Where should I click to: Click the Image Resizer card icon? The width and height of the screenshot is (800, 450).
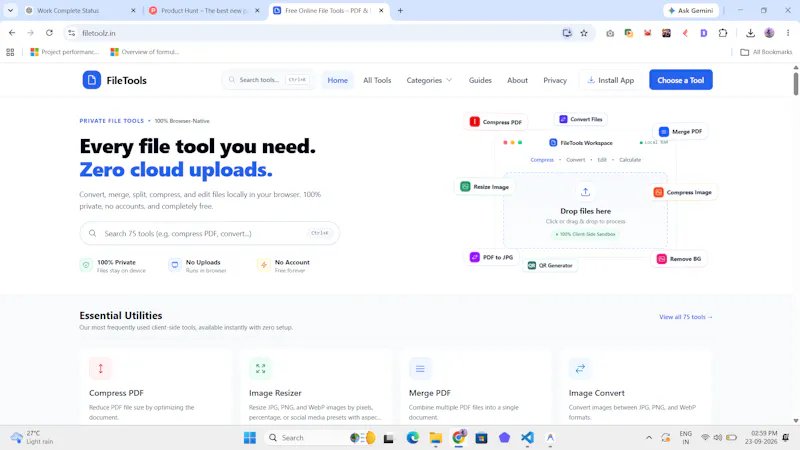point(260,368)
